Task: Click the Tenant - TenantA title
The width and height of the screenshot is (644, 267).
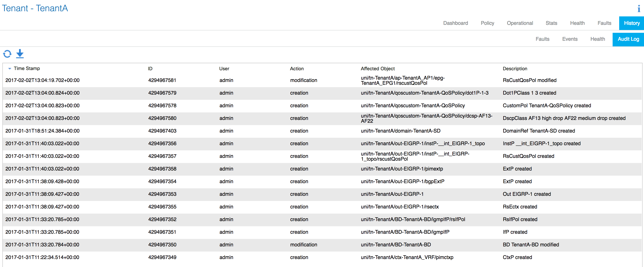Action: click(35, 8)
